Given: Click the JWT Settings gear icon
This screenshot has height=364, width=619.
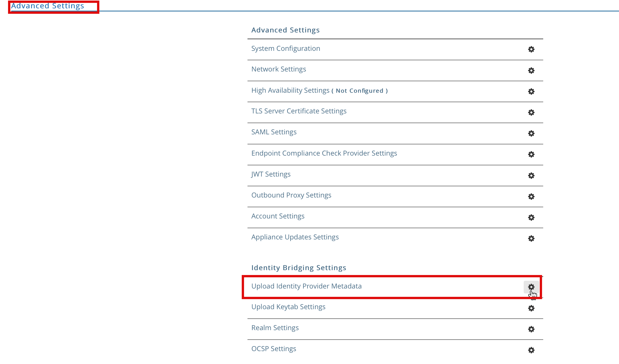Looking at the screenshot, I should 531,175.
